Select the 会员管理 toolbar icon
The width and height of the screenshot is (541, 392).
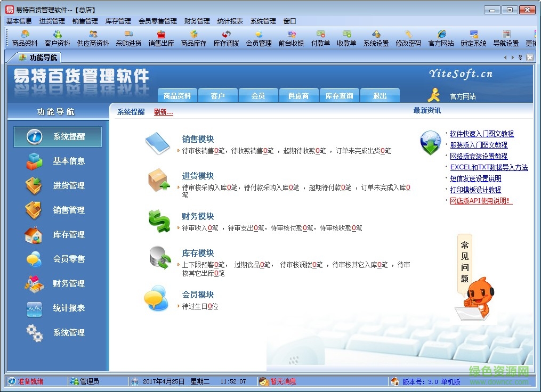259,40
